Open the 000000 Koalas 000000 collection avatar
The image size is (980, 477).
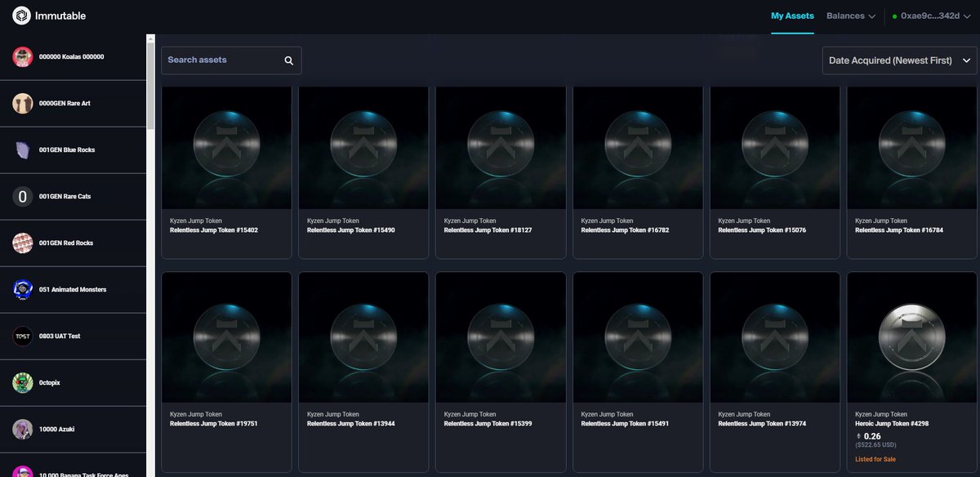tap(23, 57)
